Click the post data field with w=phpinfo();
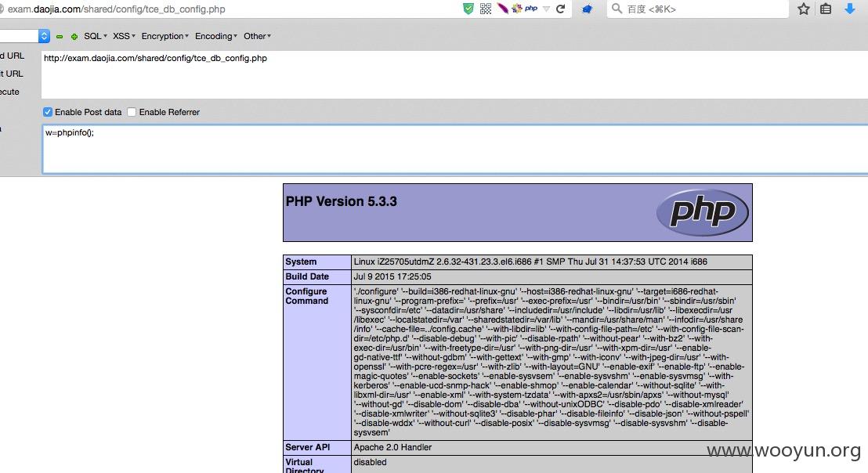Image resolution: width=868 pixels, height=473 pixels. pyautogui.click(x=454, y=149)
